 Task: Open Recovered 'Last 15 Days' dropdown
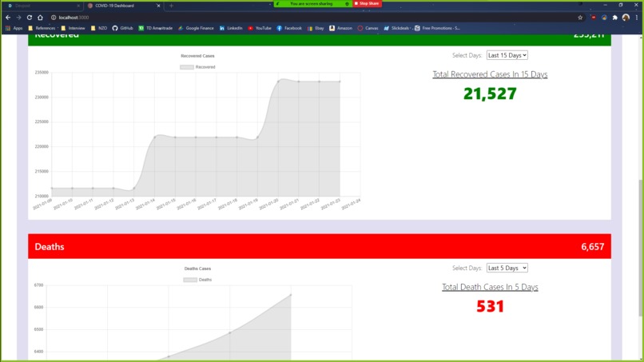[x=507, y=55]
